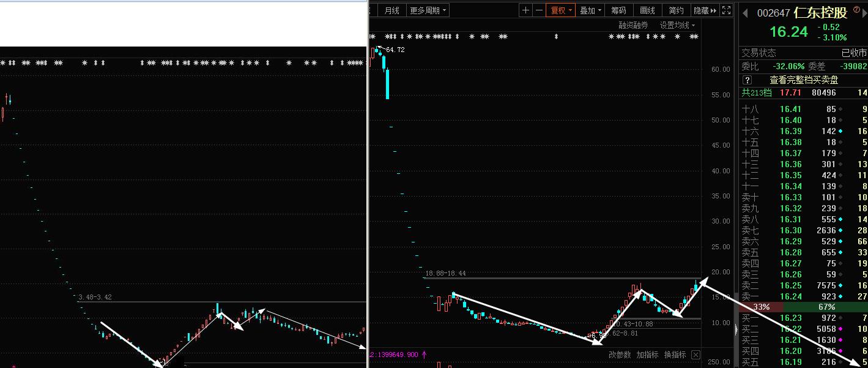Click stock name 仁东控股

click(821, 13)
